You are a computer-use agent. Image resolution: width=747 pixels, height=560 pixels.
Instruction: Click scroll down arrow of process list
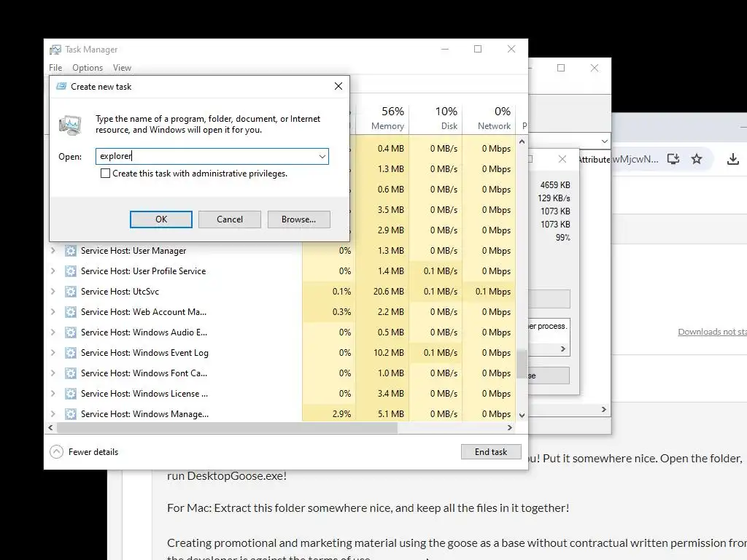click(522, 415)
